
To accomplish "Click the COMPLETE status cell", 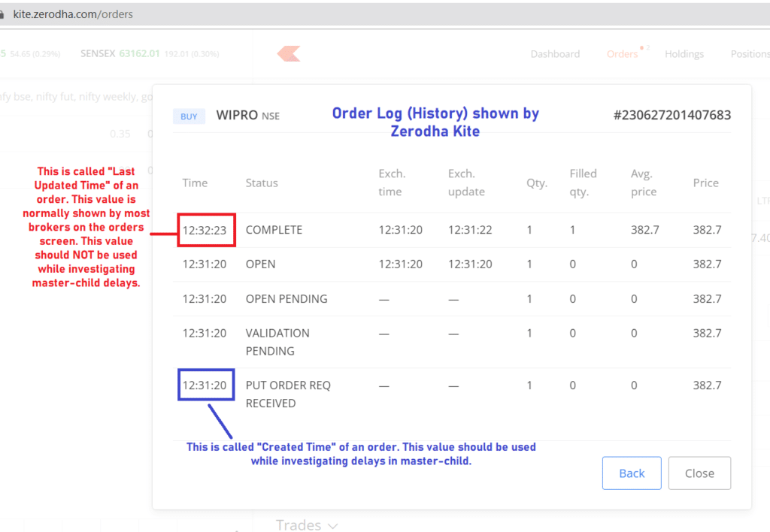I will pos(274,230).
